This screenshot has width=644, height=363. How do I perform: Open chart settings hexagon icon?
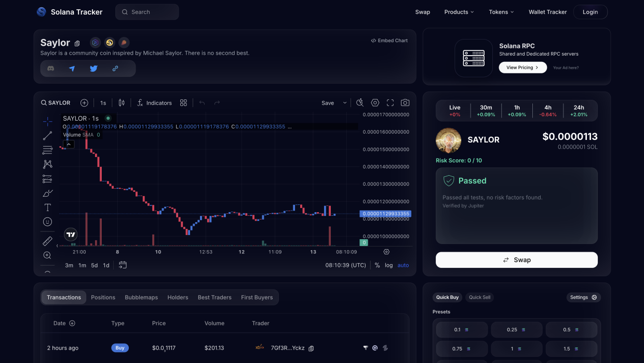click(x=375, y=103)
